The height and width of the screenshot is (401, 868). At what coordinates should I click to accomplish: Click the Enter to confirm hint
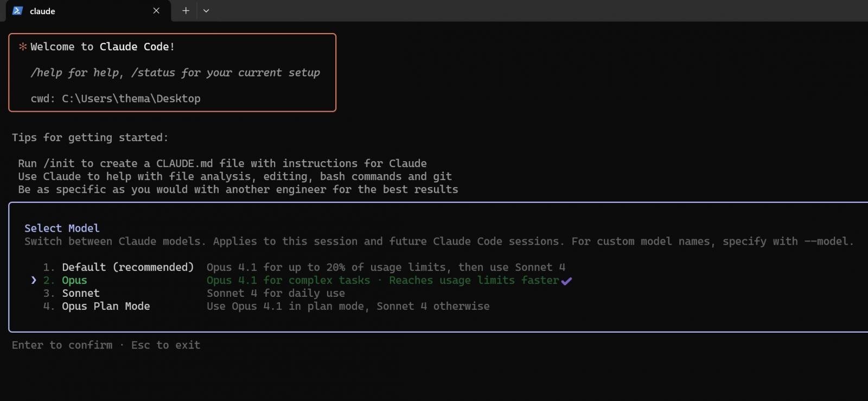pos(62,345)
